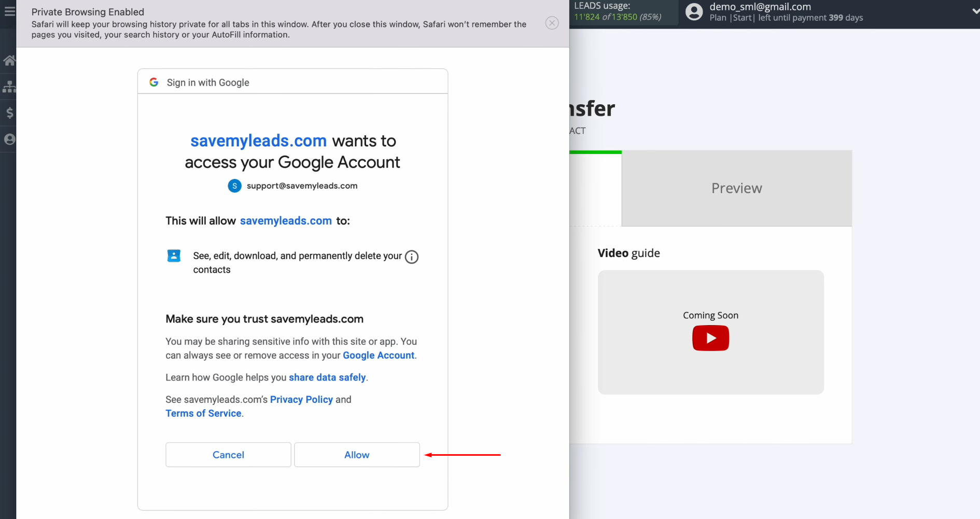The height and width of the screenshot is (519, 980).
Task: Open the Privacy Policy link
Action: pyautogui.click(x=301, y=399)
